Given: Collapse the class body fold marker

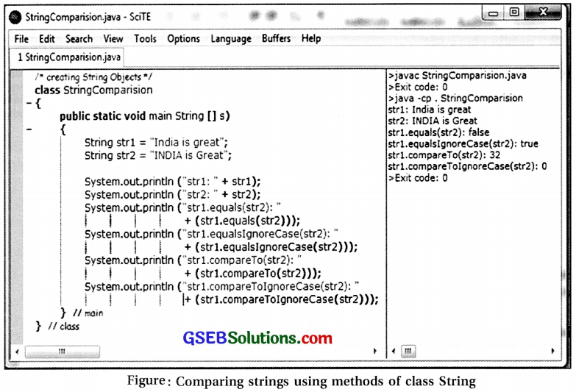Looking at the screenshot, I should click(x=29, y=104).
